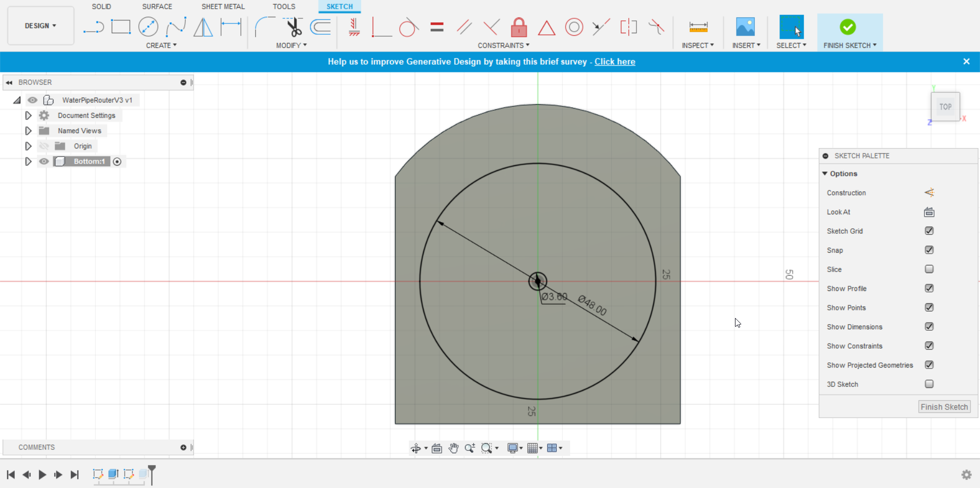
Task: Switch to the SURFACE tab
Action: [x=157, y=7]
